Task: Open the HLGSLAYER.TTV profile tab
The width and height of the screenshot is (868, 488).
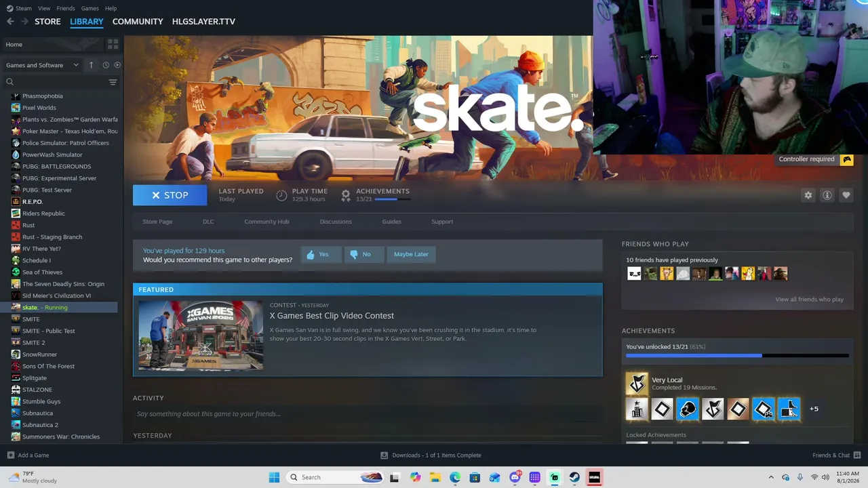Action: pos(203,22)
